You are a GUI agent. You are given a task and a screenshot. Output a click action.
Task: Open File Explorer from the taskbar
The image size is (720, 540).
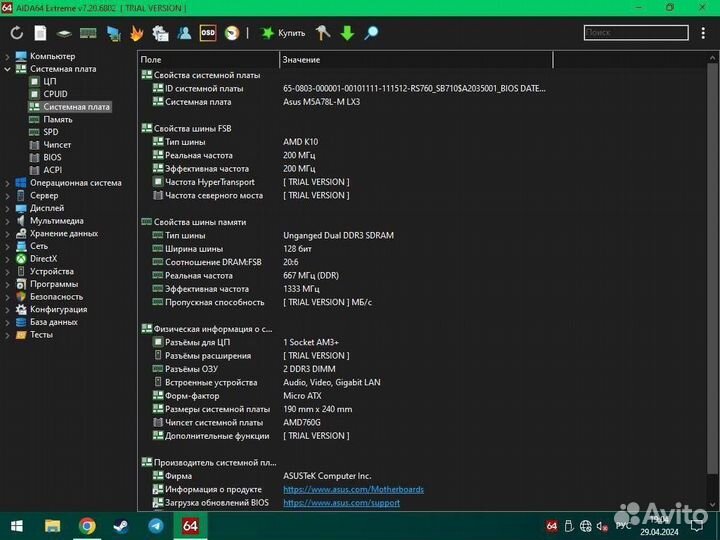(x=52, y=526)
